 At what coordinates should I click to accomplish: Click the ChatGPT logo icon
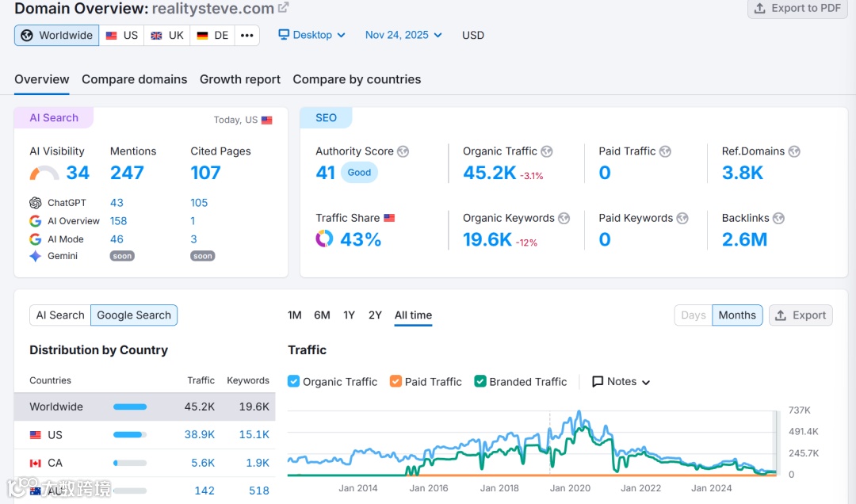coord(36,203)
